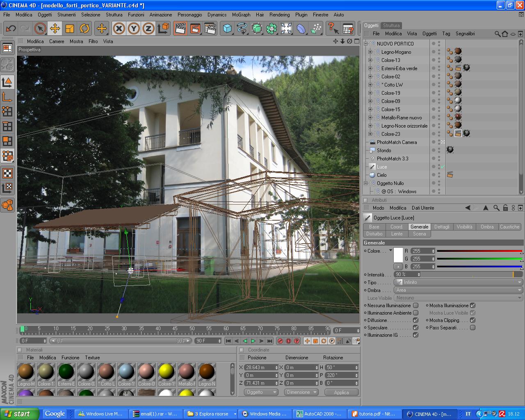525x420 pixels.
Task: Open the Rendering menu
Action: pyautogui.click(x=279, y=15)
